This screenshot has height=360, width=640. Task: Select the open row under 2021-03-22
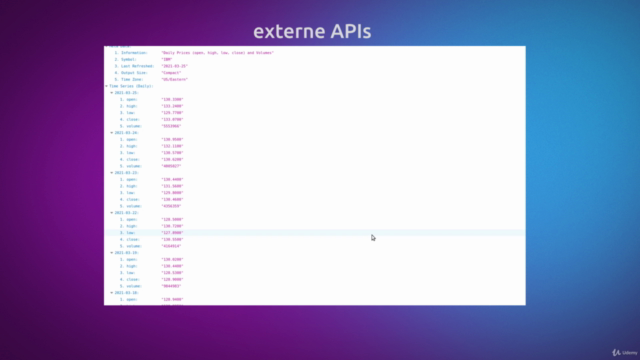coord(315,219)
